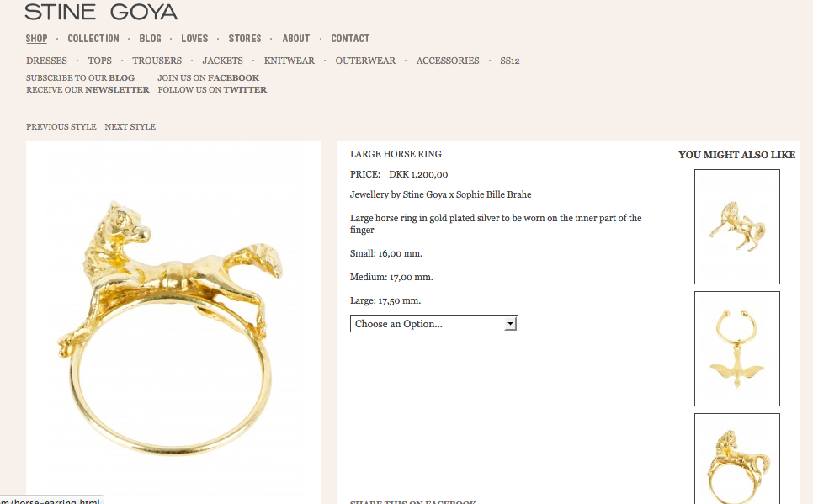
Task: Open the bird ear cuff thumbnail
Action: [736, 348]
